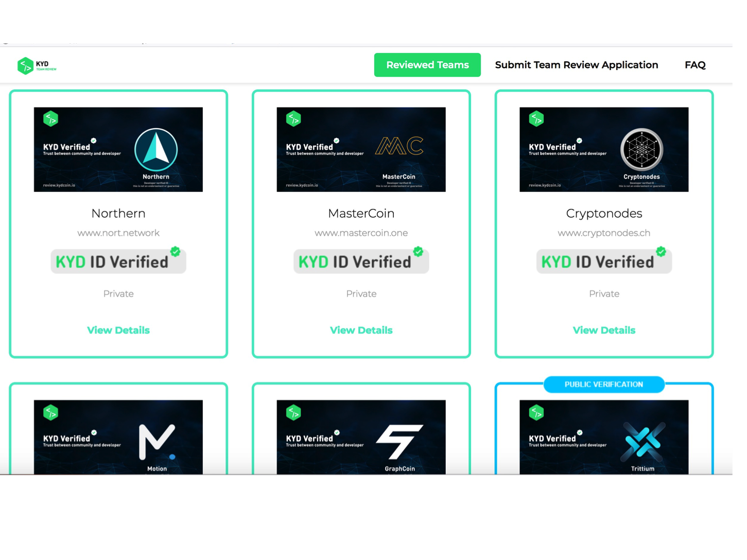Click the green KYD hexagon in MasterCoin banner

[293, 119]
